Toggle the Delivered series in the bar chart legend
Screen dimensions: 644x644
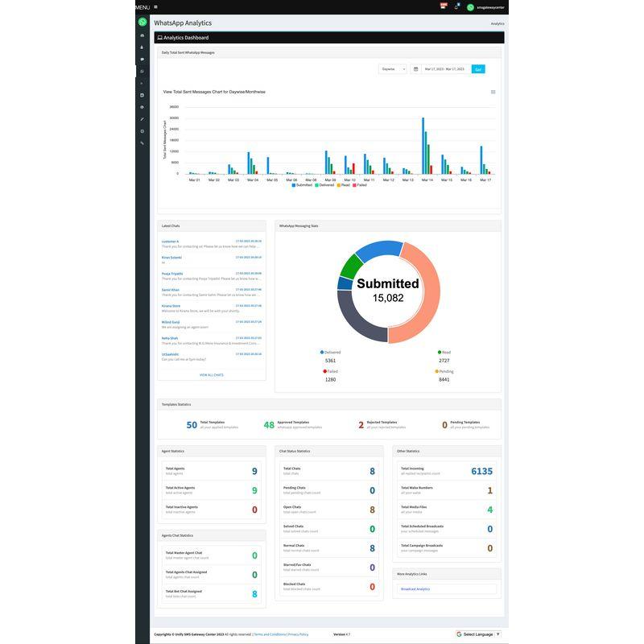pos(324,185)
